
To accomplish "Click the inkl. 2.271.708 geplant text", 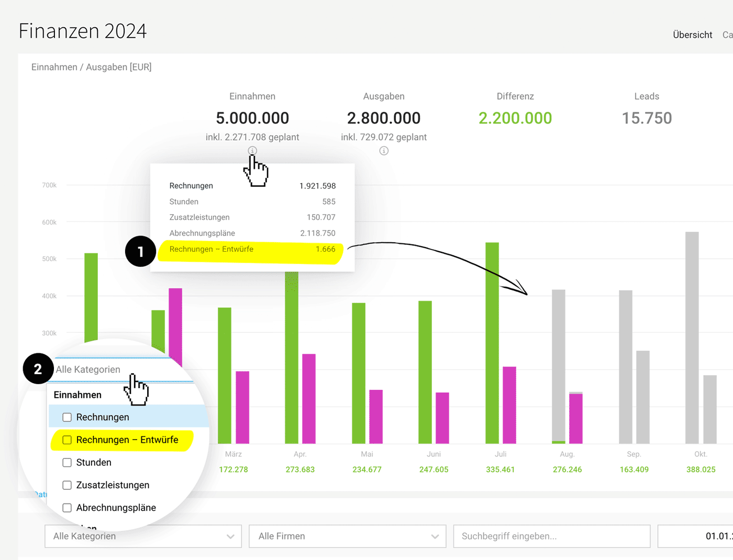I will 252,137.
